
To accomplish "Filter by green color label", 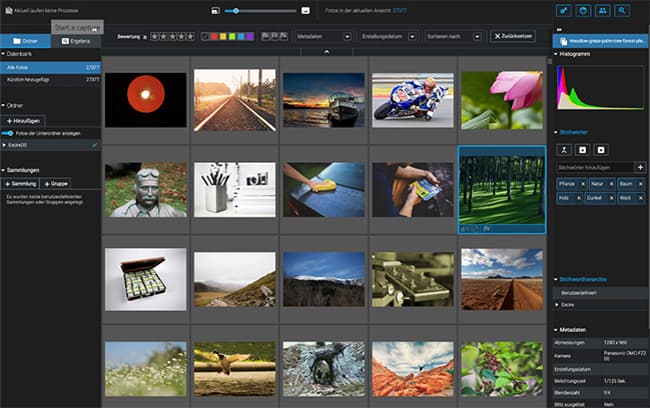I will pyautogui.click(x=232, y=36).
